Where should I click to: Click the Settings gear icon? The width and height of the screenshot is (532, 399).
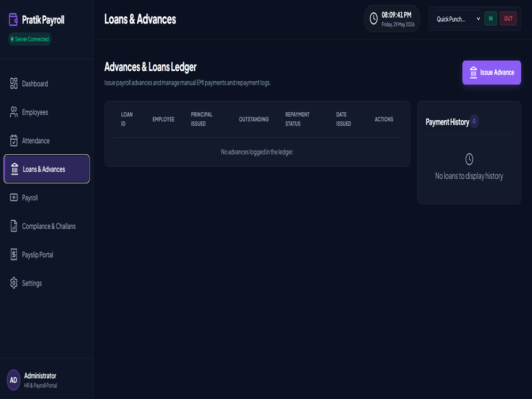(x=14, y=283)
